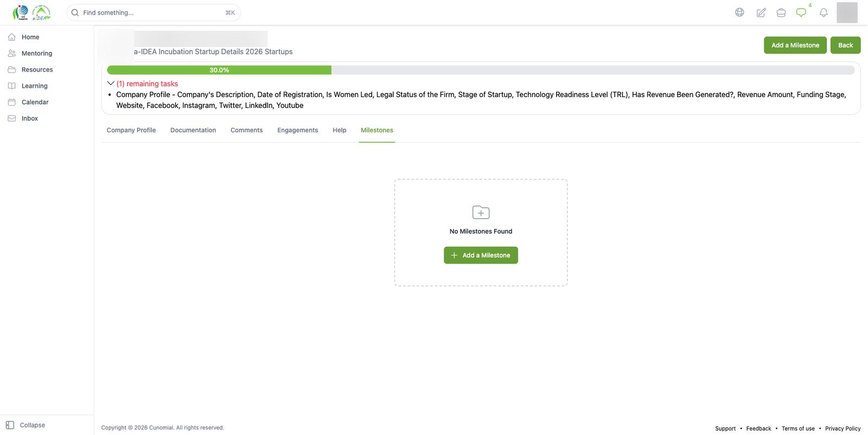This screenshot has height=435, width=868.
Task: Click the Mentoring people icon
Action: pos(12,53)
